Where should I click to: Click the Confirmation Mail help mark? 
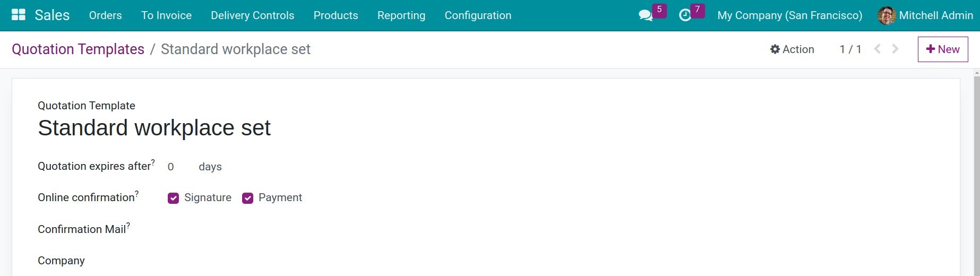pos(128,225)
